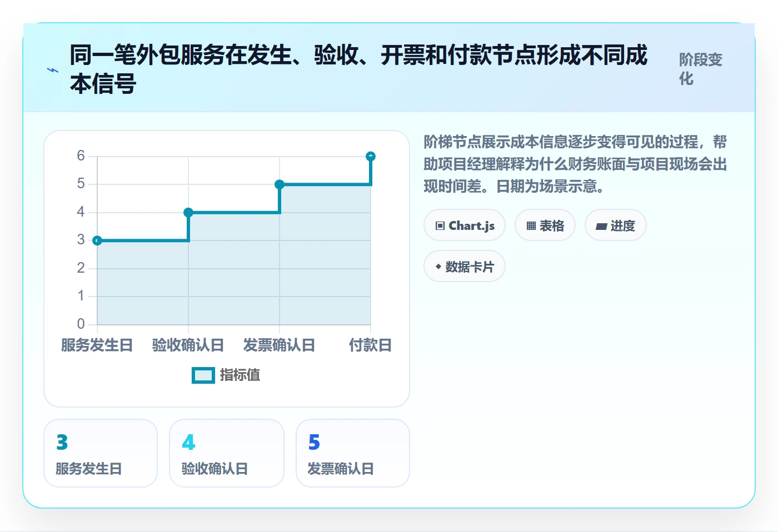Click the 验收确认日 data point at value 4
The image size is (778, 532).
(188, 212)
